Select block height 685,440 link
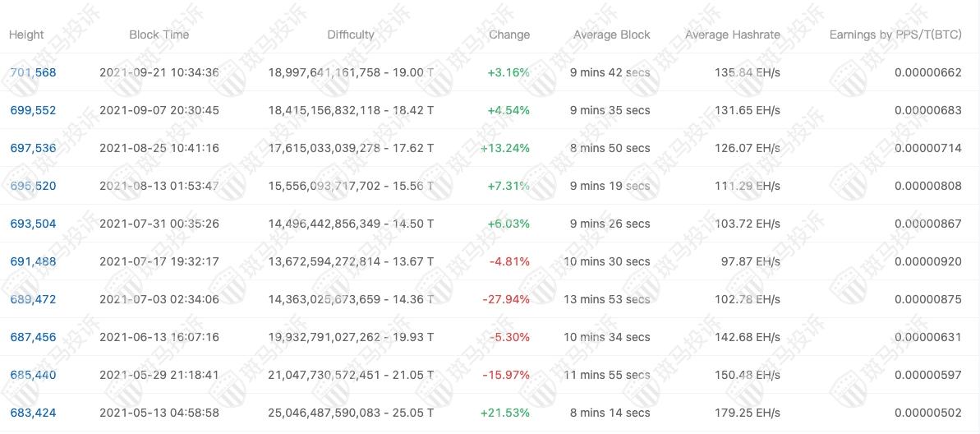 [33, 375]
